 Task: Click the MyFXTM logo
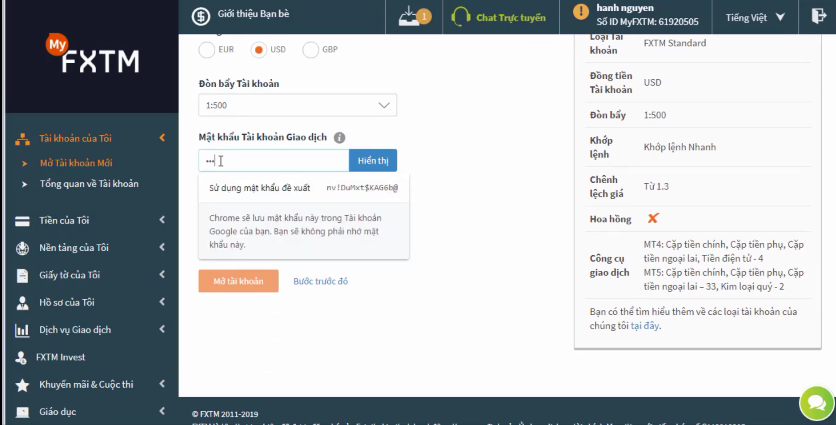click(x=93, y=53)
